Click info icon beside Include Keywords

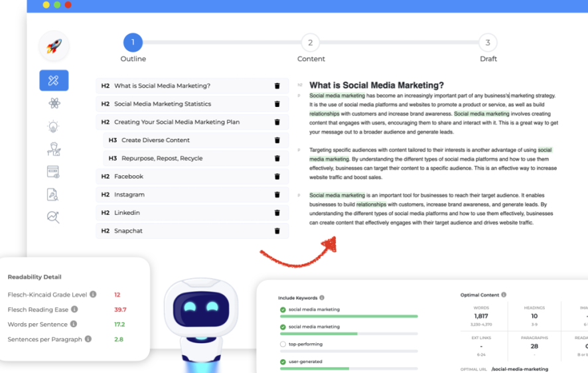pos(322,297)
